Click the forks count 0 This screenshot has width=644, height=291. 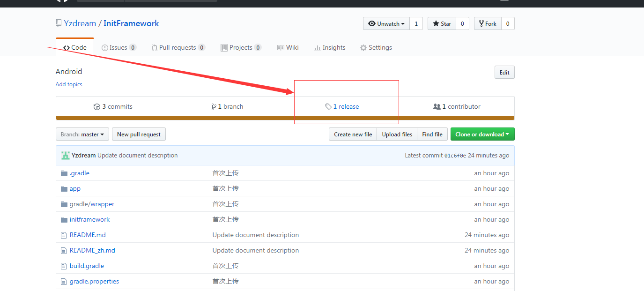pos(508,23)
